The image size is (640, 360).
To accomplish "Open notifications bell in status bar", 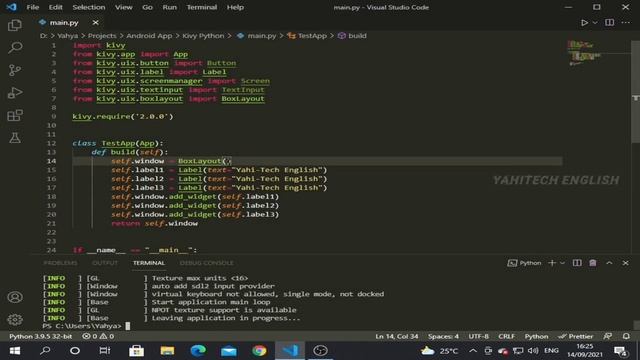I will point(626,336).
